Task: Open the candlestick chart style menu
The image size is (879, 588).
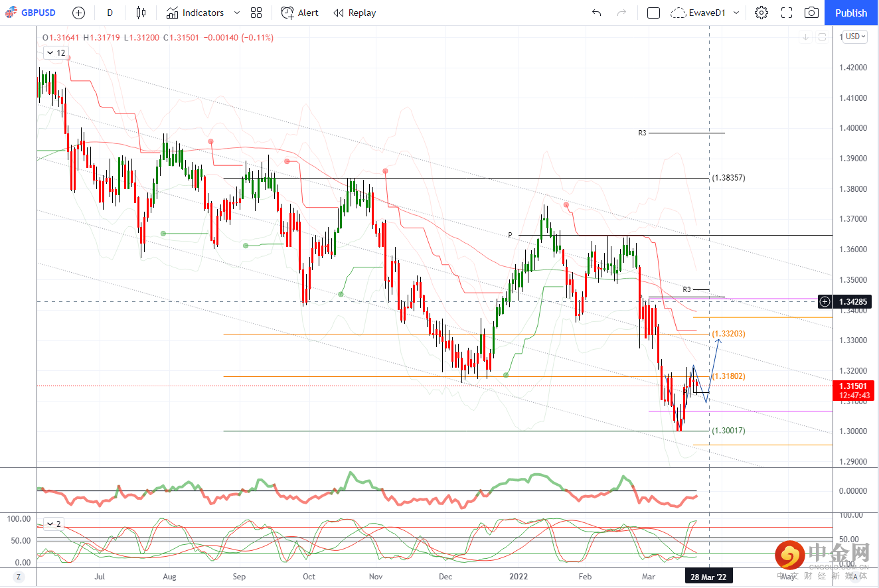Action: tap(140, 13)
